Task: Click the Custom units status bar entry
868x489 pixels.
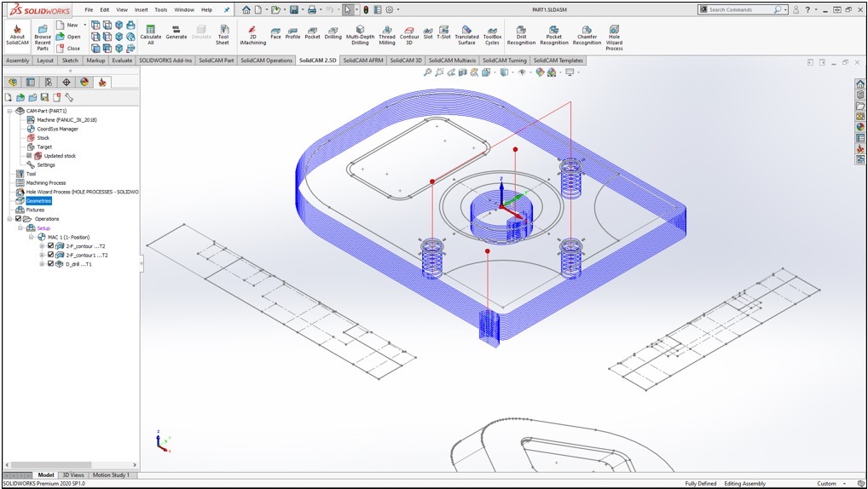Action: pyautogui.click(x=826, y=484)
